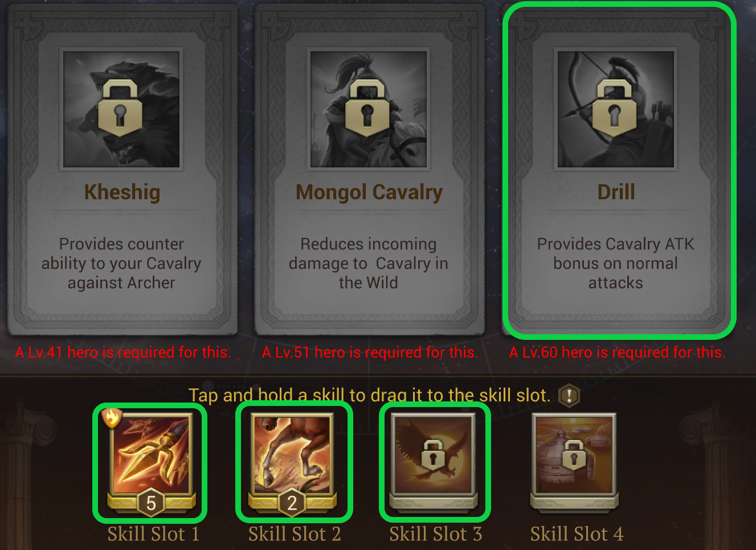Select the trident skill in Skill Slot 1

coord(151,454)
